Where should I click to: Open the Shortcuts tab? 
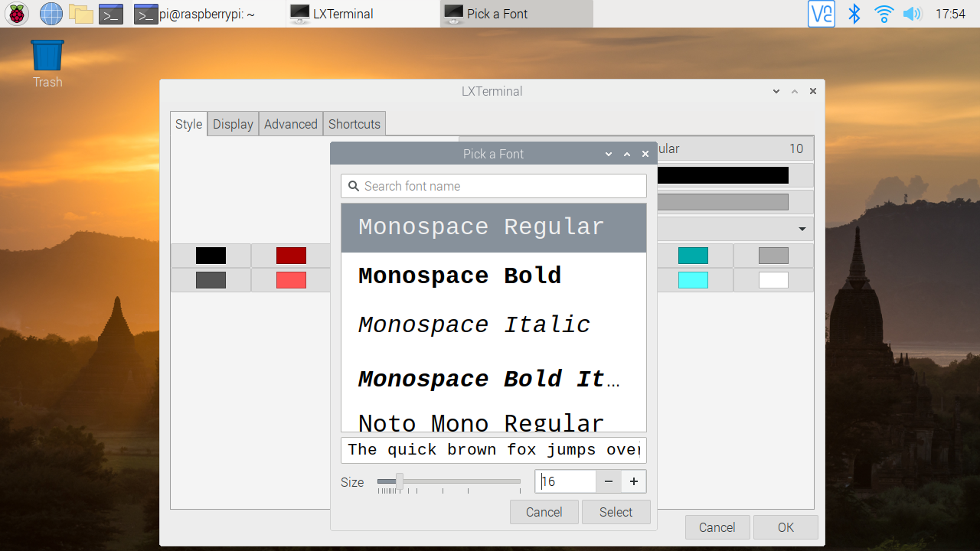click(x=354, y=124)
